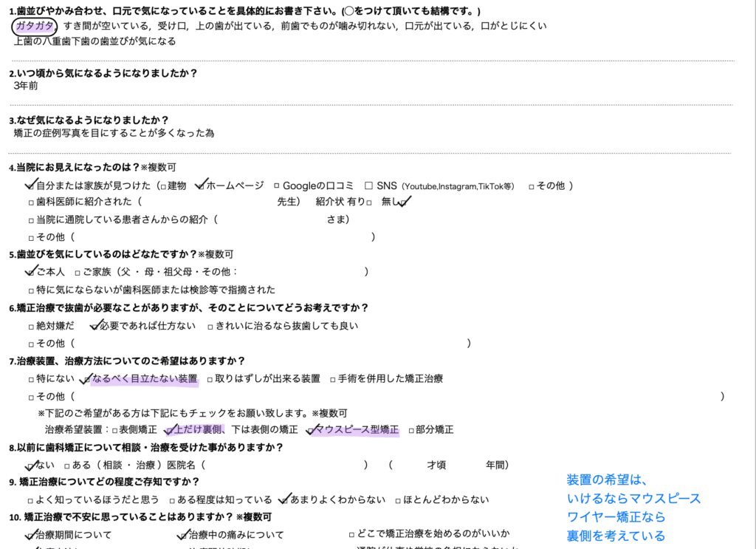Uncheck the ご本人 checkbox
Viewport: 756px width, 549px height.
pos(31,272)
